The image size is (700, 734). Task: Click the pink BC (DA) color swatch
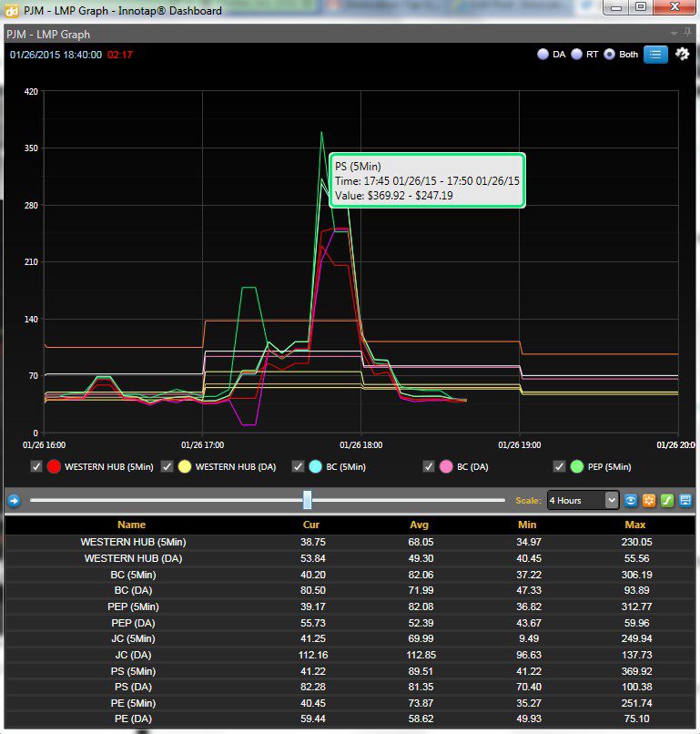[x=446, y=466]
